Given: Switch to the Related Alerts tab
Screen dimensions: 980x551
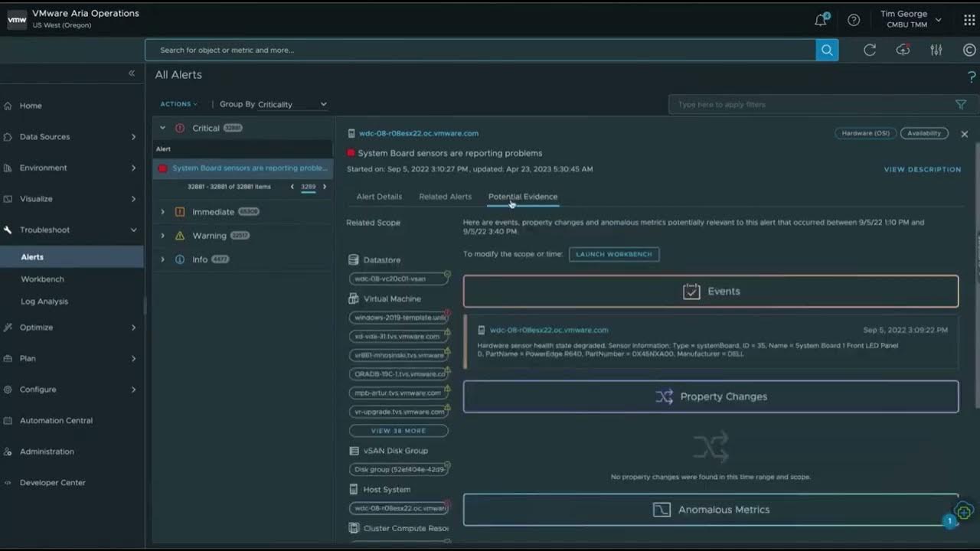Looking at the screenshot, I should coord(445,197).
